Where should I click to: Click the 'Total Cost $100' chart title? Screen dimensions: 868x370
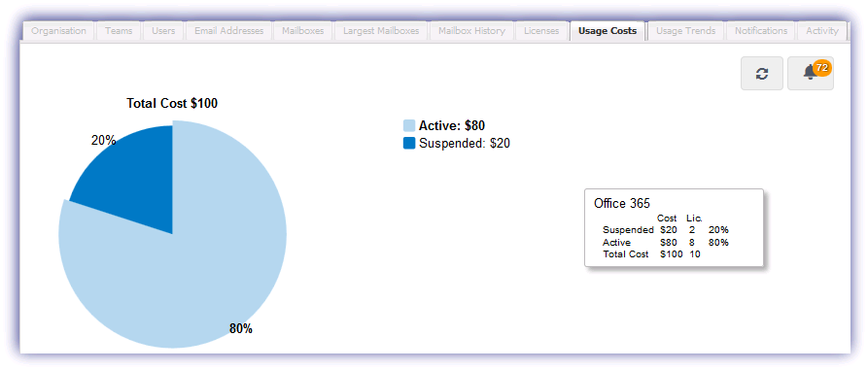[x=172, y=103]
